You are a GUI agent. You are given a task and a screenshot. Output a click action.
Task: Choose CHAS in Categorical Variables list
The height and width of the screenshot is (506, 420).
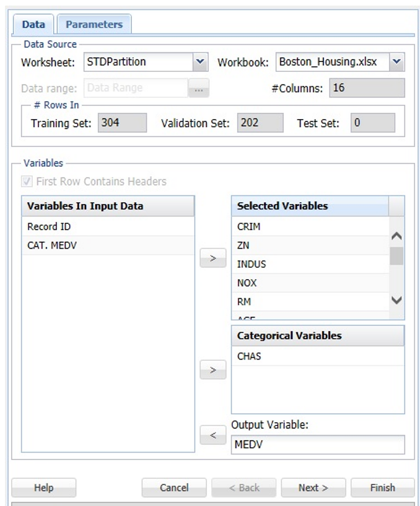[249, 357]
